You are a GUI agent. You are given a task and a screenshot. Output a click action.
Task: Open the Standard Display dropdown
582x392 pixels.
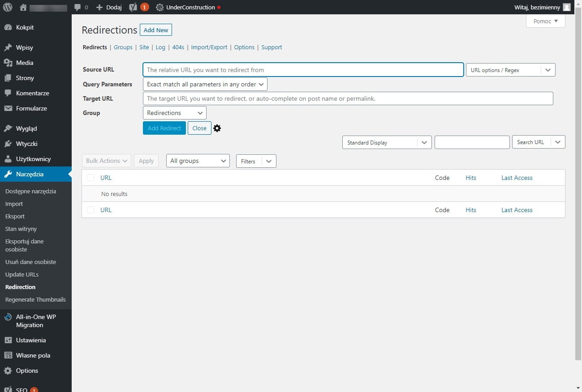pos(387,142)
